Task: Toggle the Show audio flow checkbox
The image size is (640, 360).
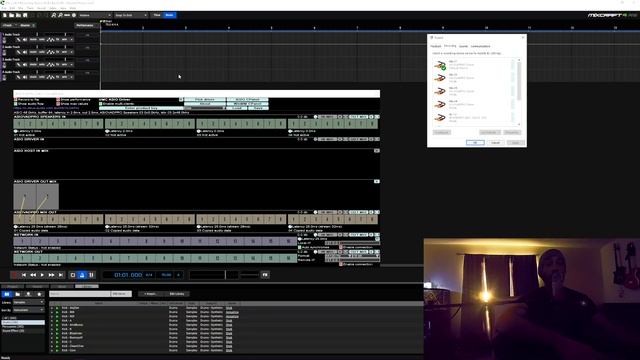Action: tap(16, 104)
